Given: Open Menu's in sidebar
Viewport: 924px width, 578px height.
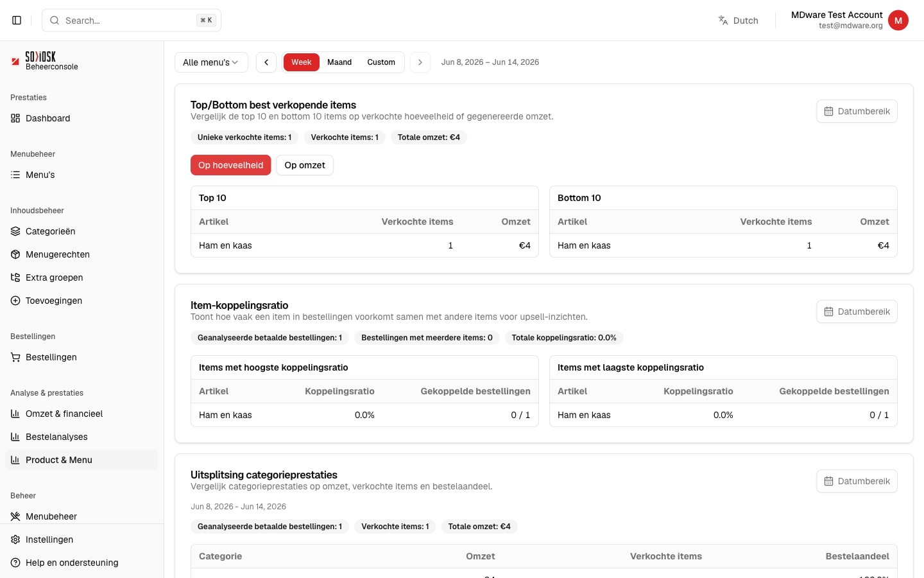Looking at the screenshot, I should (82, 175).
